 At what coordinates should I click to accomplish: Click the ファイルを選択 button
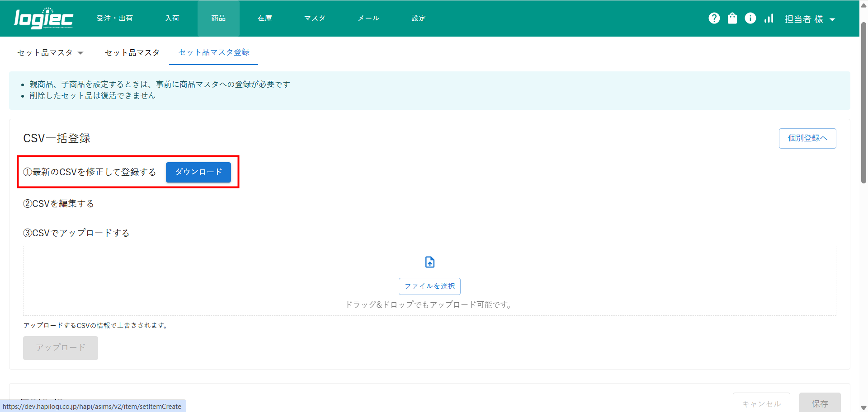[429, 286]
